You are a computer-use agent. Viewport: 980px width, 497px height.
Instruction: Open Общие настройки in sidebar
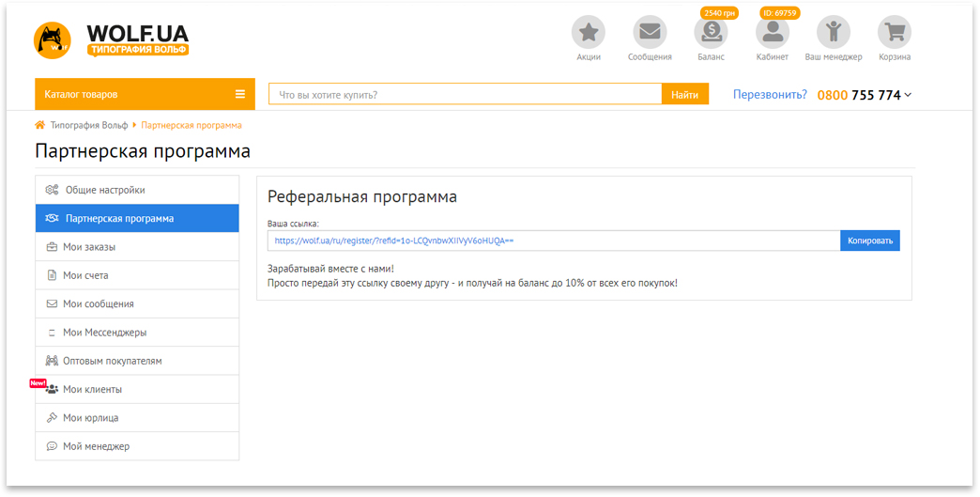[x=137, y=190]
